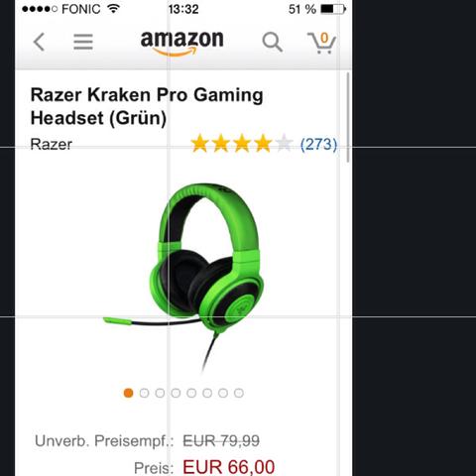Viewport: 476px width, 476px height.
Task: Tap the Amazon logo
Action: click(182, 43)
